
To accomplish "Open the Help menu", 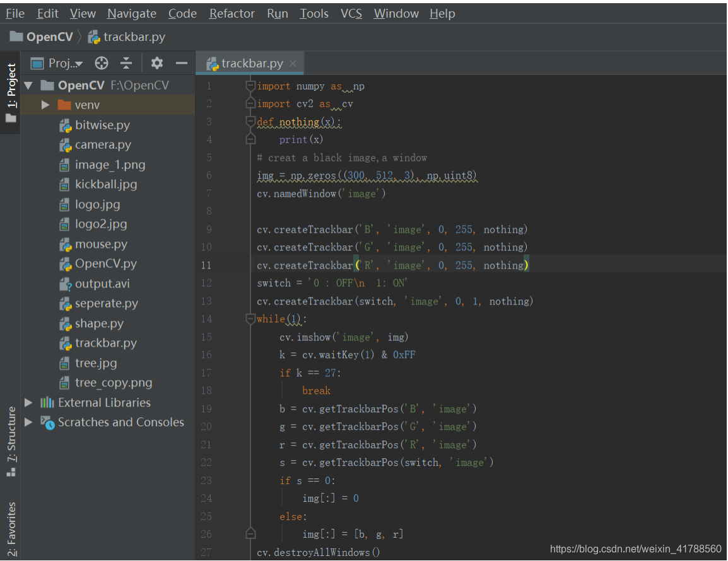I will pos(442,13).
